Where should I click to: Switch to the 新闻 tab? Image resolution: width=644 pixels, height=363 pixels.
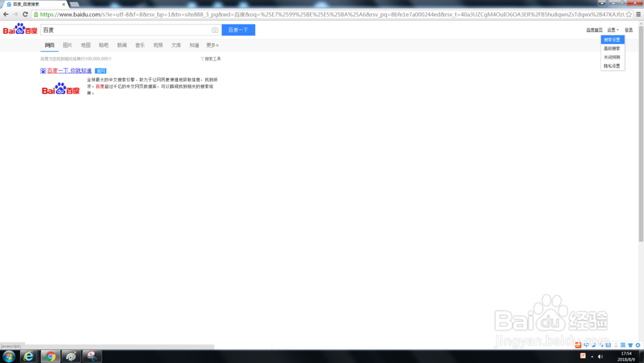(x=122, y=45)
